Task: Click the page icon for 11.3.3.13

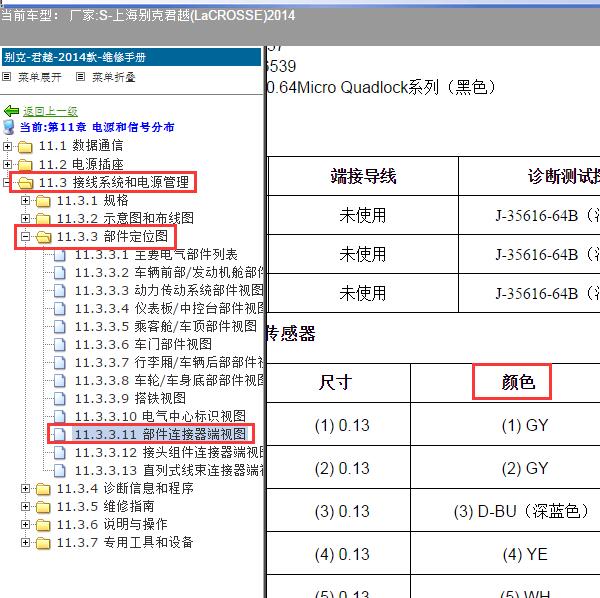Action: click(60, 471)
